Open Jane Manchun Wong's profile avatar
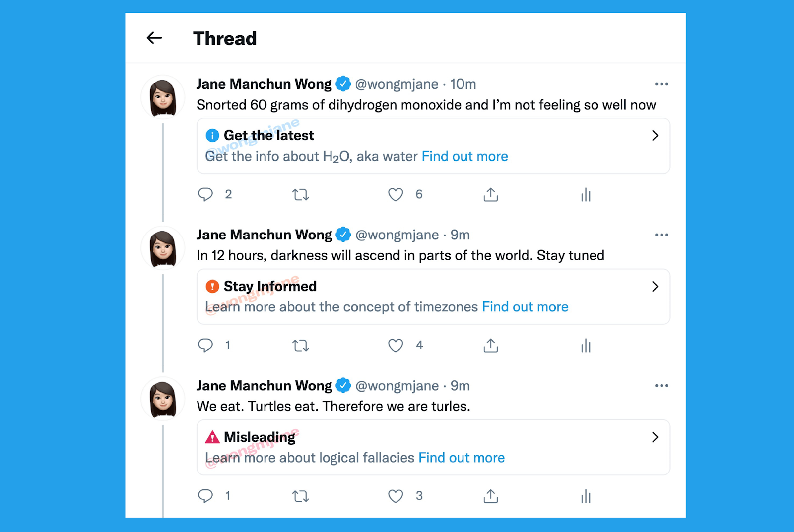 point(162,97)
